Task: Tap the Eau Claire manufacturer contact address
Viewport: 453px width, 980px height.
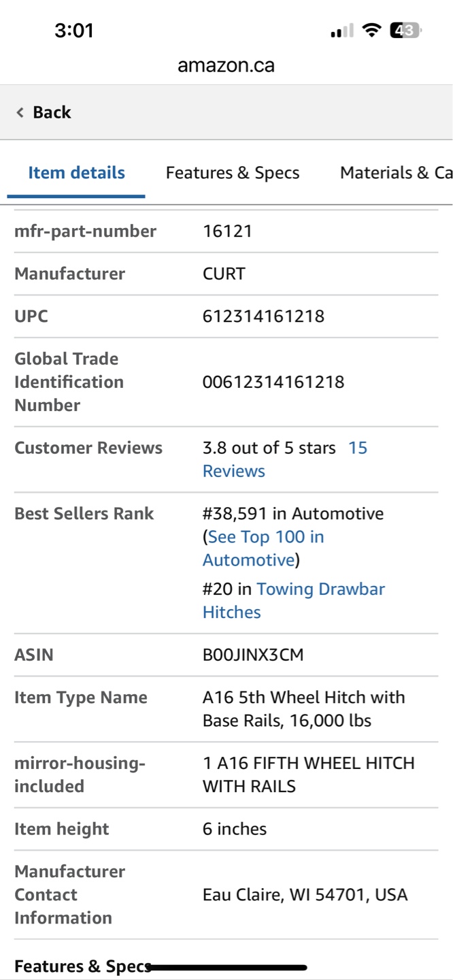Action: coord(305,895)
